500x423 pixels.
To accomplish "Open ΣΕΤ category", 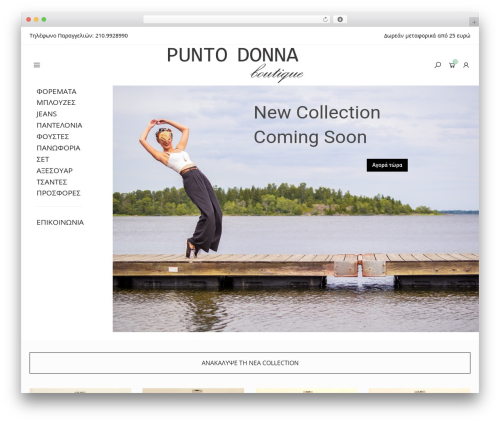I will coord(43,159).
